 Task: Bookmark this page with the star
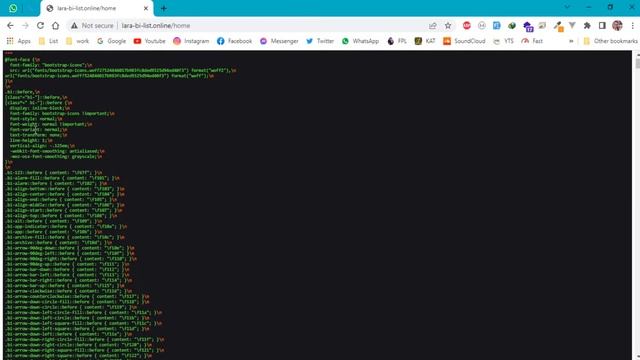448,26
